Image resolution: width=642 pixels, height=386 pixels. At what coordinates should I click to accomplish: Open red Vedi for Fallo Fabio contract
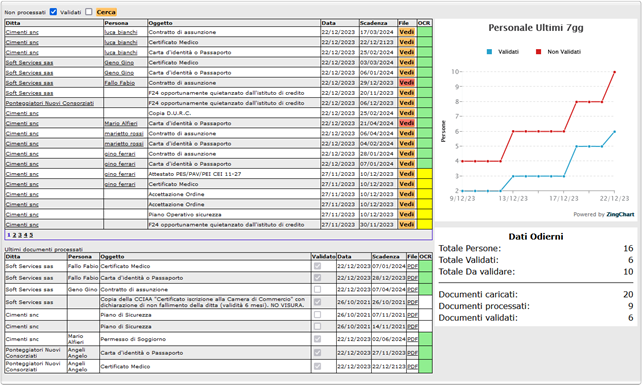(x=407, y=83)
